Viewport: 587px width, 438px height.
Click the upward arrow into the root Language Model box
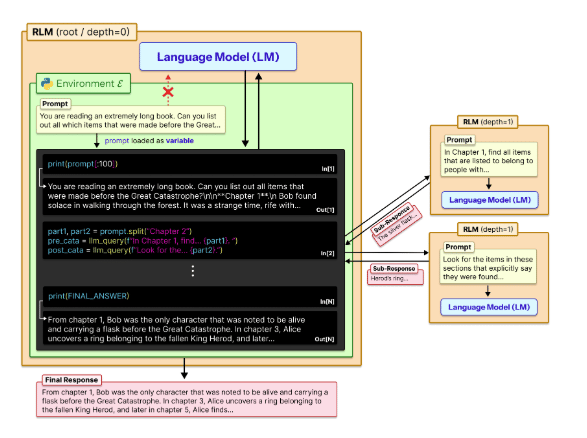pyautogui.click(x=258, y=111)
